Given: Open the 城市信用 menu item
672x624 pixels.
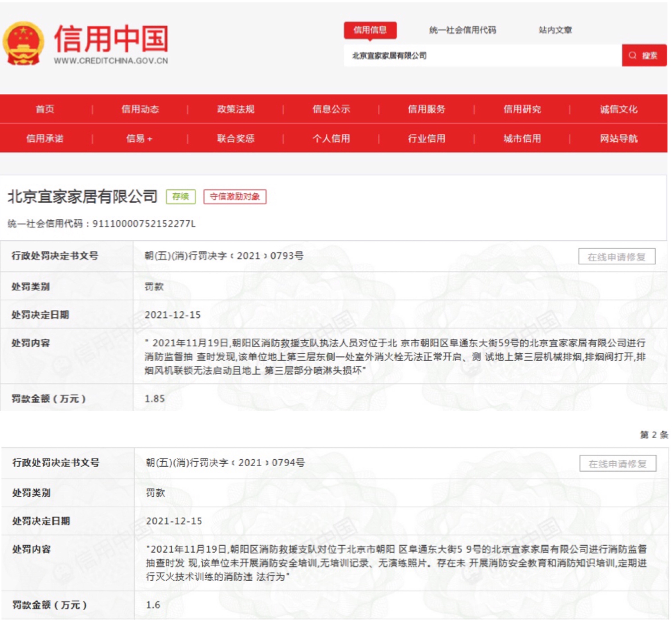Looking at the screenshot, I should pyautogui.click(x=522, y=138).
